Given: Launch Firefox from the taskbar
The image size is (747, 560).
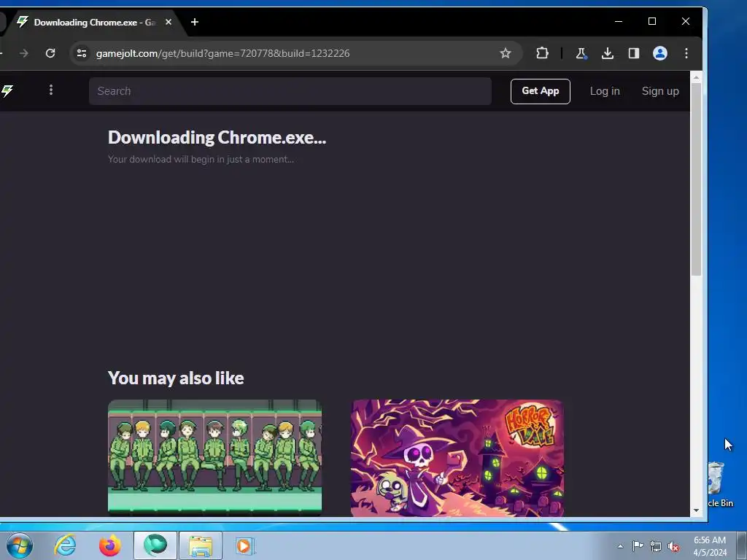Looking at the screenshot, I should 109,545.
